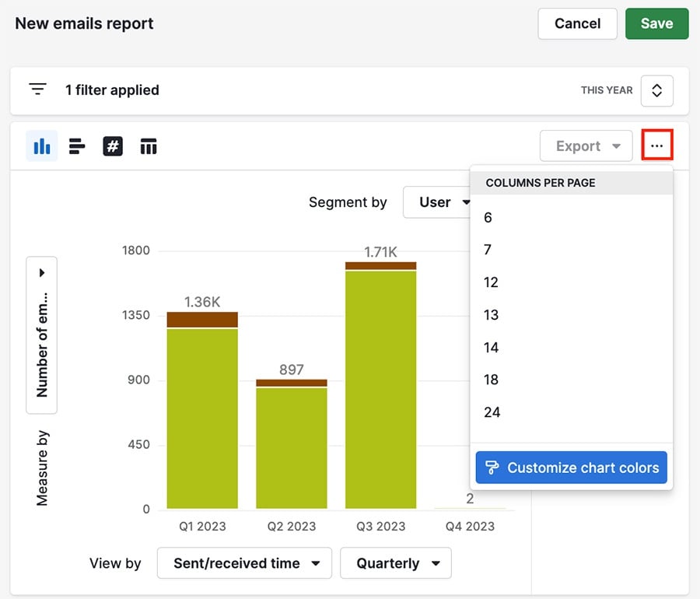Open the Quarterly interval dropdown
700x599 pixels.
395,562
